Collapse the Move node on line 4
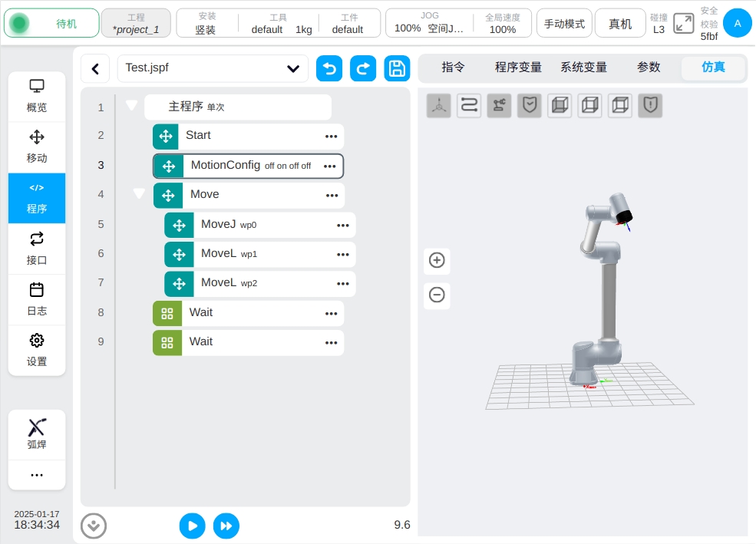 point(139,194)
